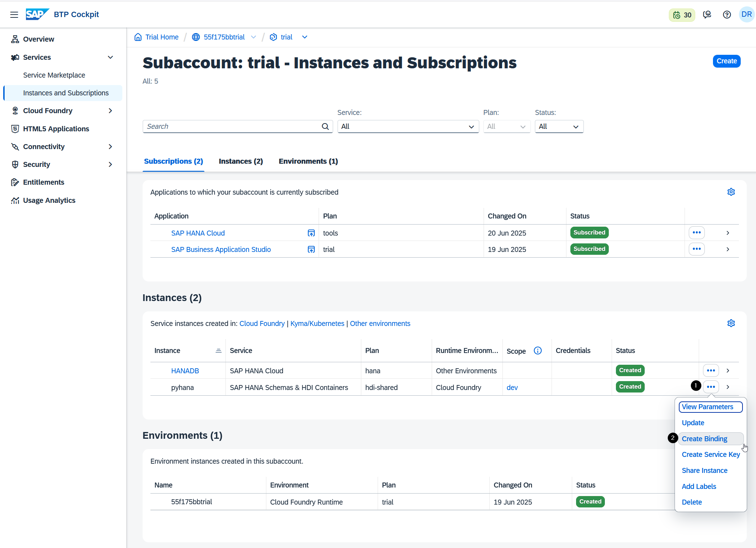Image resolution: width=756 pixels, height=548 pixels.
Task: Open more actions for SAP Business Application Studio
Action: [x=696, y=249]
